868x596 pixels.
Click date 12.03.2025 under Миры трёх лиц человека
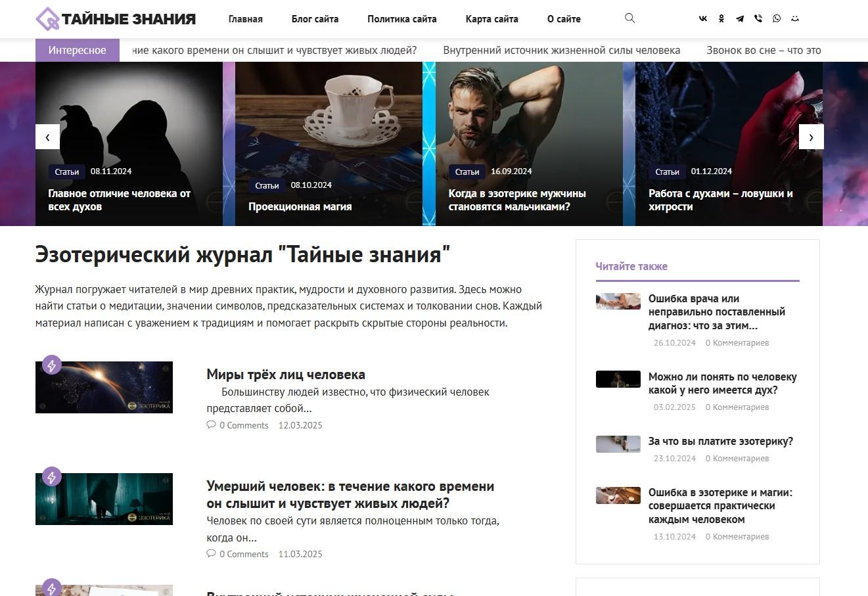pos(300,425)
